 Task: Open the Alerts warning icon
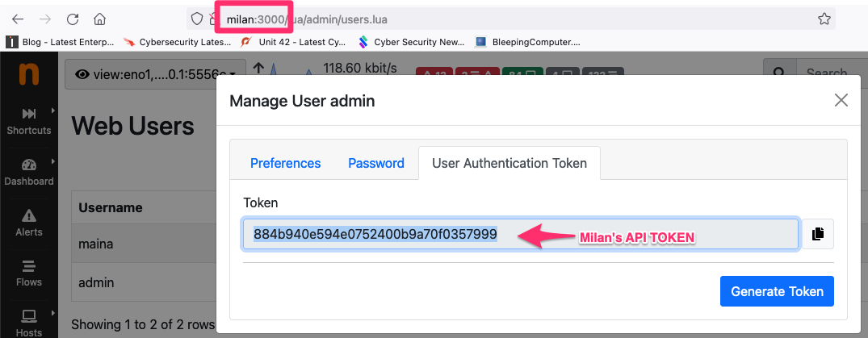pos(29,215)
